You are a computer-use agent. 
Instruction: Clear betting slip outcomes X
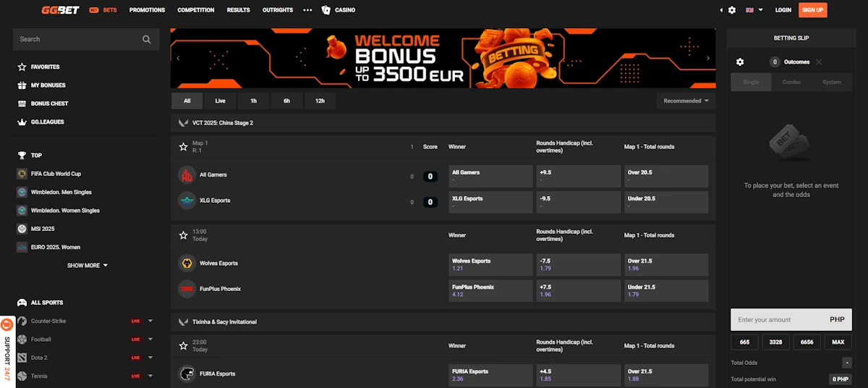(819, 62)
